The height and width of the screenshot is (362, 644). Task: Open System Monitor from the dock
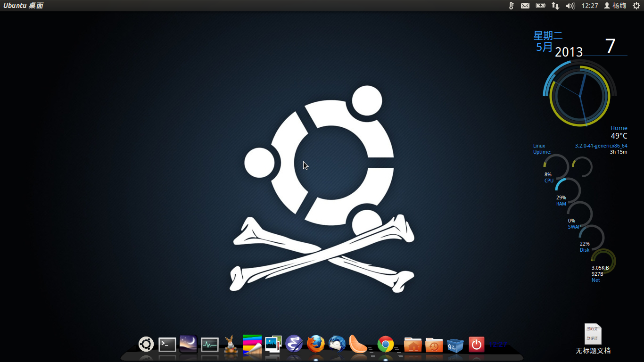click(x=210, y=345)
